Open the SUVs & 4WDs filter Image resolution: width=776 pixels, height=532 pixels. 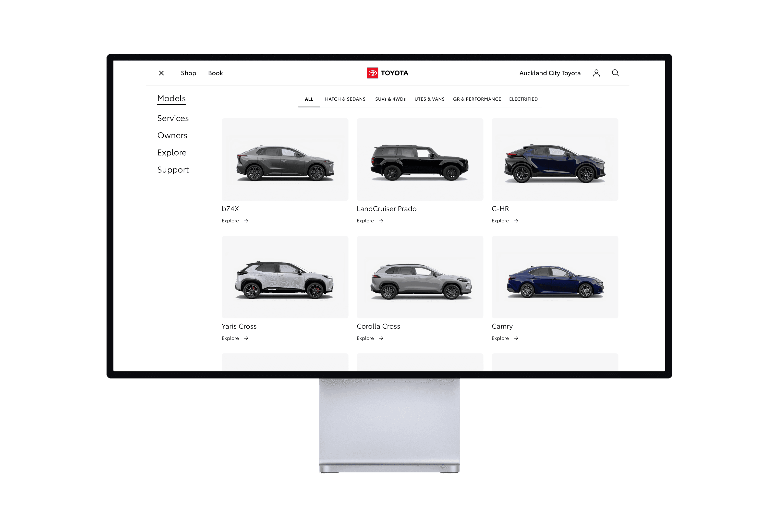390,99
